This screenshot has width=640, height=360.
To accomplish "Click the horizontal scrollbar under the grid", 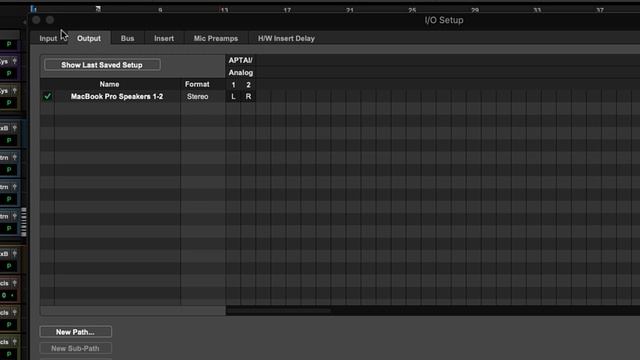I will coord(278,311).
